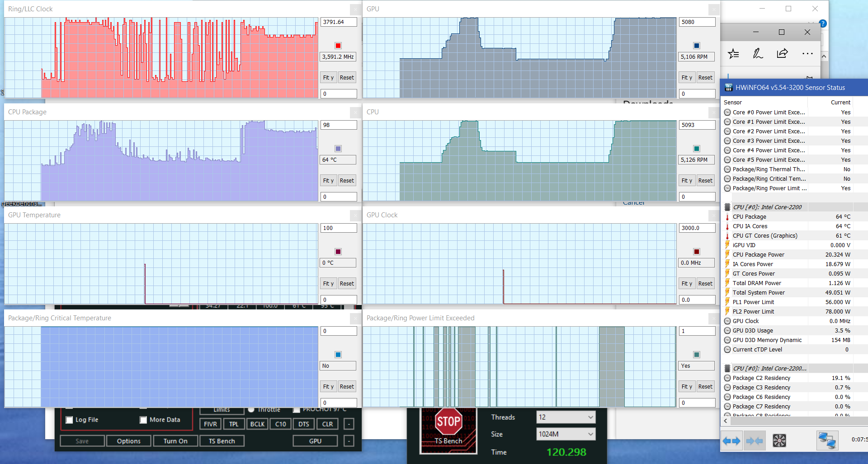The width and height of the screenshot is (868, 464).
Task: Toggle the Log File checkbox
Action: 69,420
